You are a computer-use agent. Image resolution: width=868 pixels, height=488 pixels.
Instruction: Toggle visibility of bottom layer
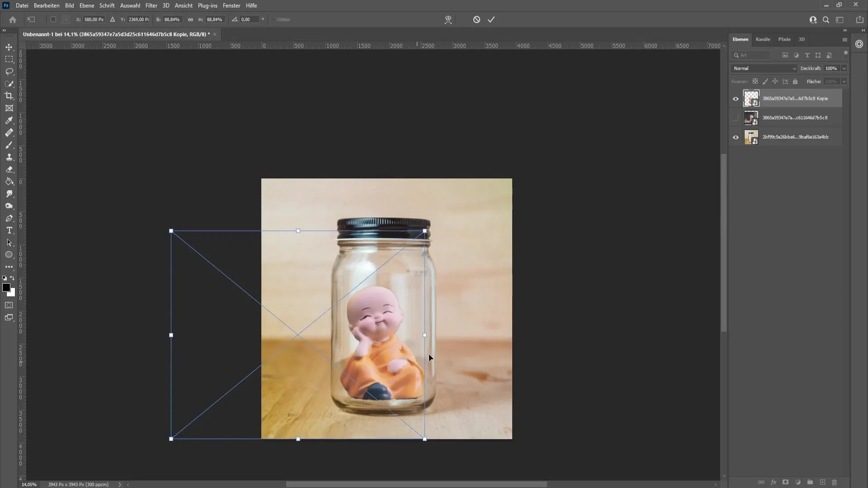(736, 137)
